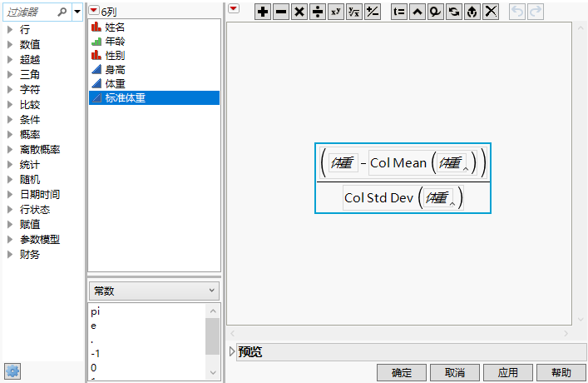Image resolution: width=588 pixels, height=383 pixels.
Task: Open the red triangle menu of formula editor
Action: (x=234, y=8)
